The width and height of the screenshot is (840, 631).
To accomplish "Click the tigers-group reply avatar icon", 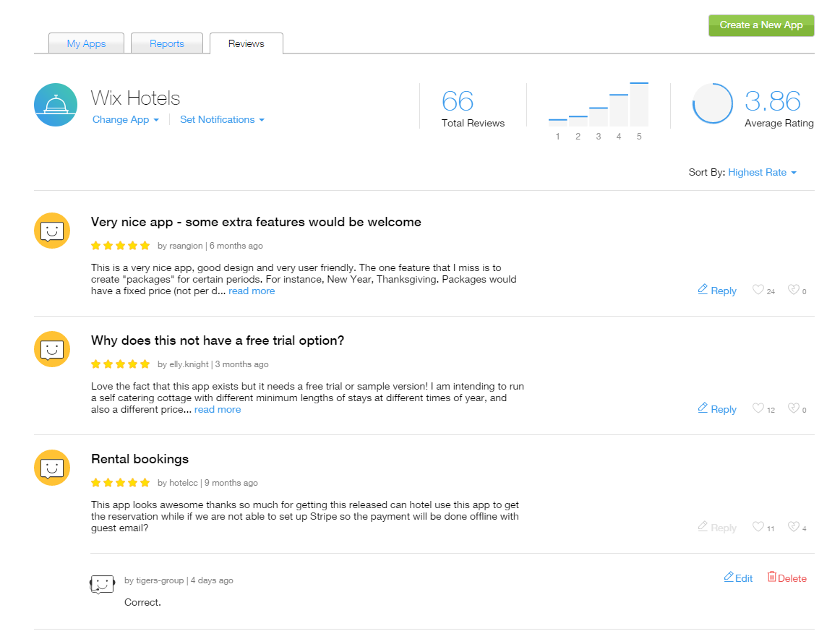I will (102, 584).
